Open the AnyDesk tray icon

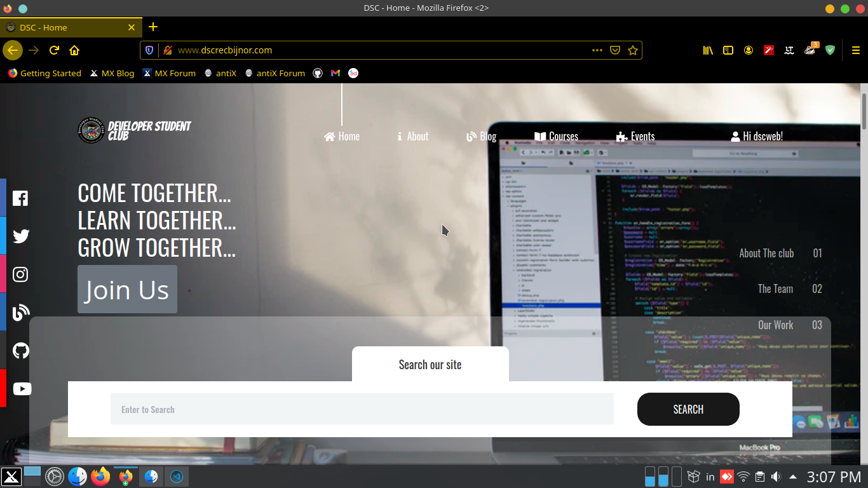pos(726,477)
